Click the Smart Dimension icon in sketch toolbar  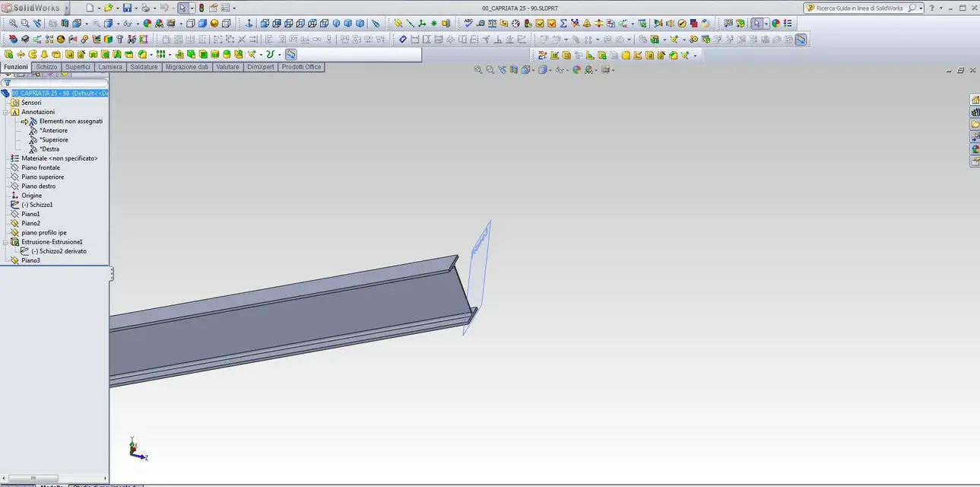click(402, 38)
